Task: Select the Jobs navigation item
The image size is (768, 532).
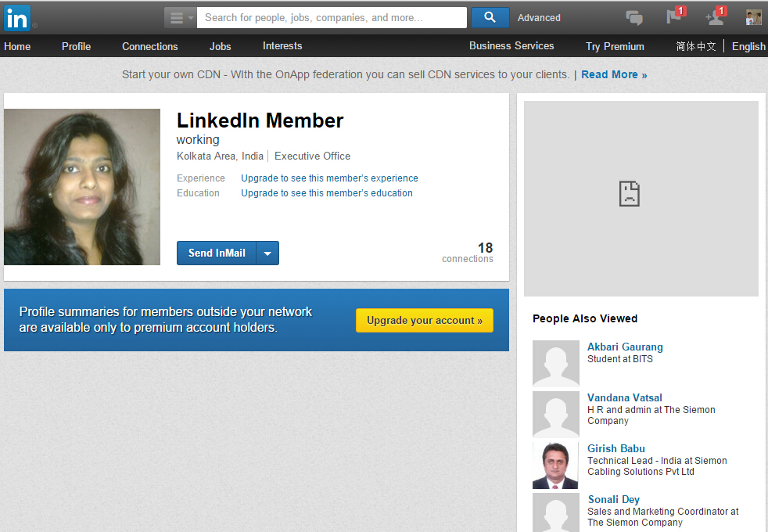Action: (220, 46)
